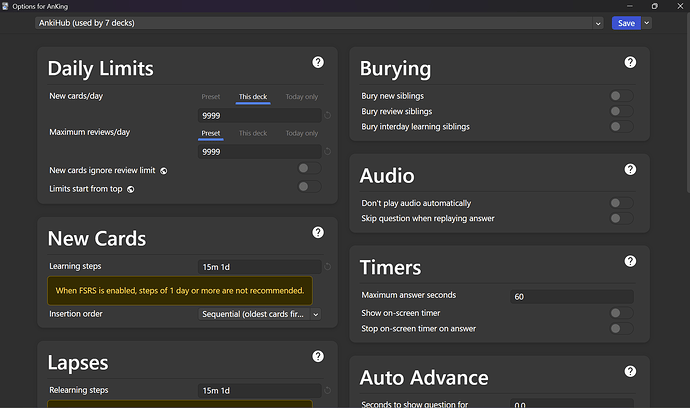The image size is (690, 408).
Task: Open help for Daily Limits section
Action: (318, 62)
